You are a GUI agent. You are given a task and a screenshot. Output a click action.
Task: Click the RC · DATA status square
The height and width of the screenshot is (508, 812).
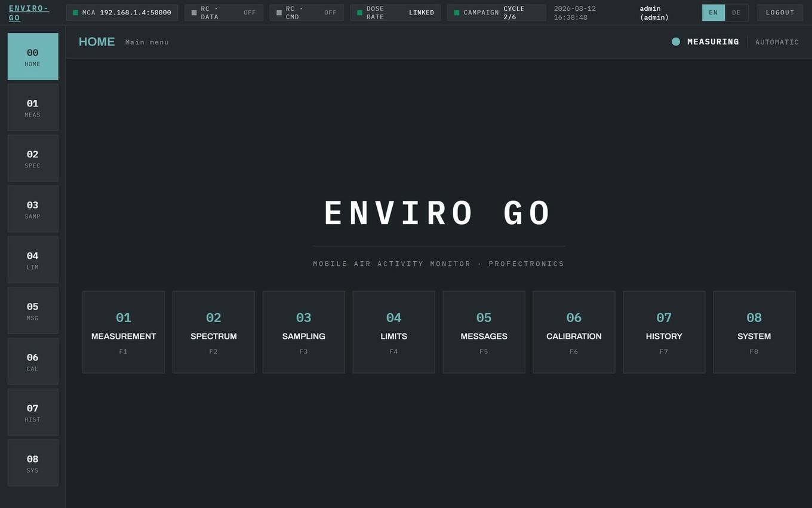(194, 13)
